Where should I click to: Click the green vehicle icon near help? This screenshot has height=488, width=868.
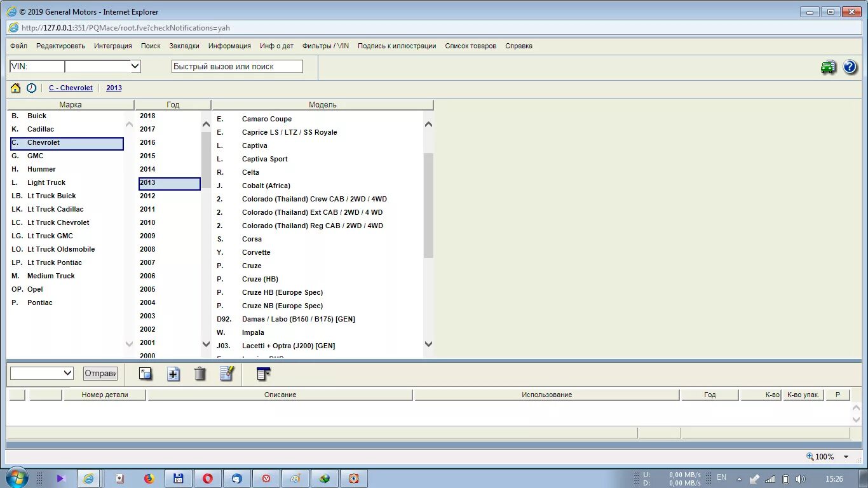(829, 67)
